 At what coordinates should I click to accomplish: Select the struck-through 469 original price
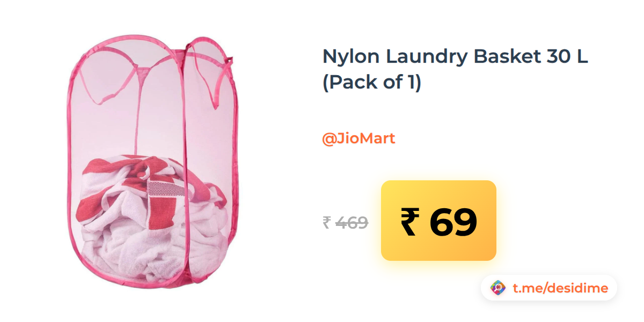[x=352, y=222]
